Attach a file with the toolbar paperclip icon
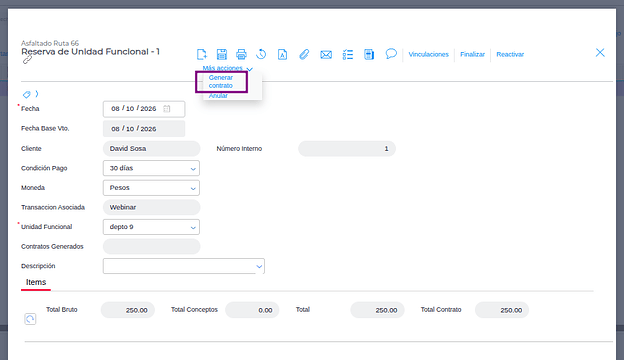 (x=304, y=54)
